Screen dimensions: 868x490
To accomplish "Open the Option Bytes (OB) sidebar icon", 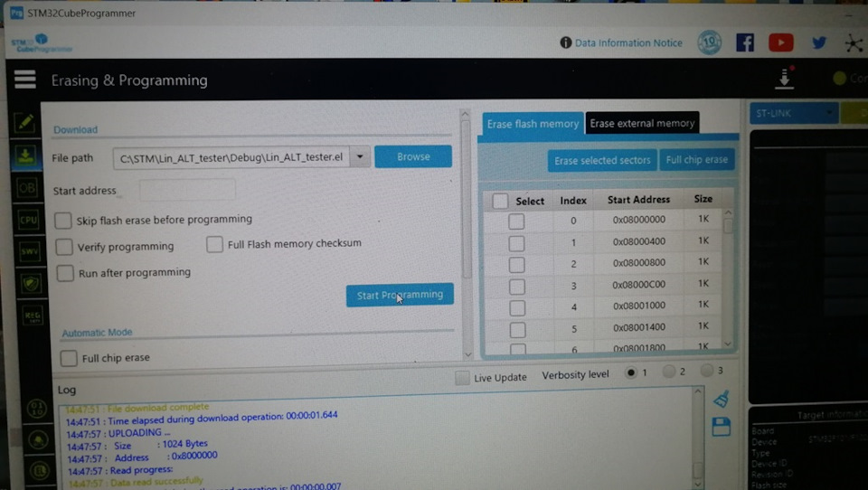I will click(x=26, y=188).
